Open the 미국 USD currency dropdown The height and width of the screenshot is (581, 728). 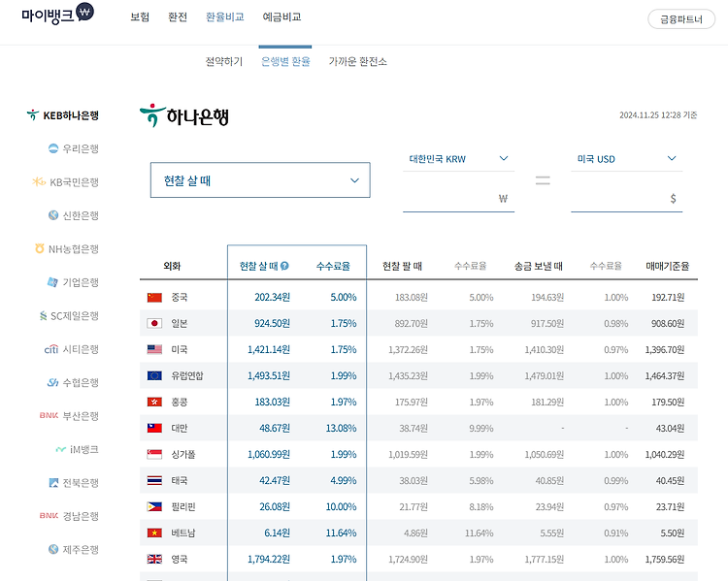626,159
